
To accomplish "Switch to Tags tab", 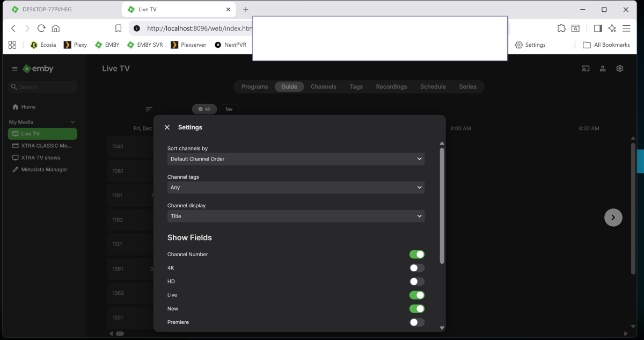I will tap(356, 86).
